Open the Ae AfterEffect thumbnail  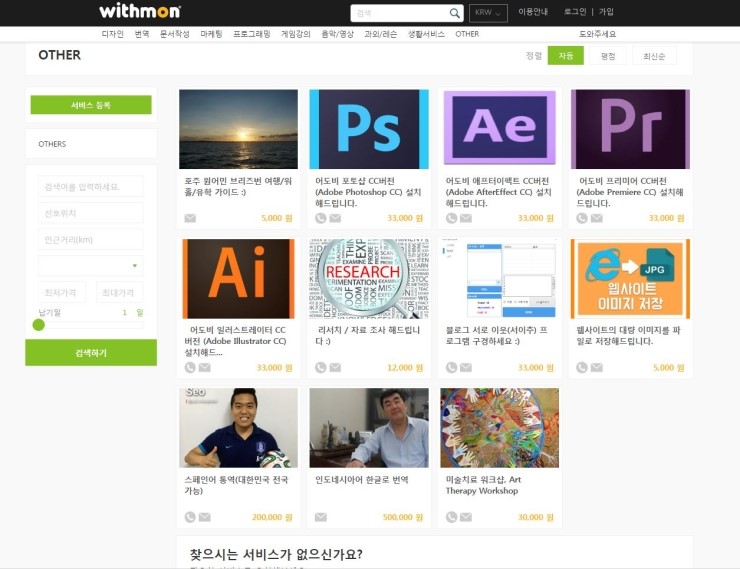[500, 128]
